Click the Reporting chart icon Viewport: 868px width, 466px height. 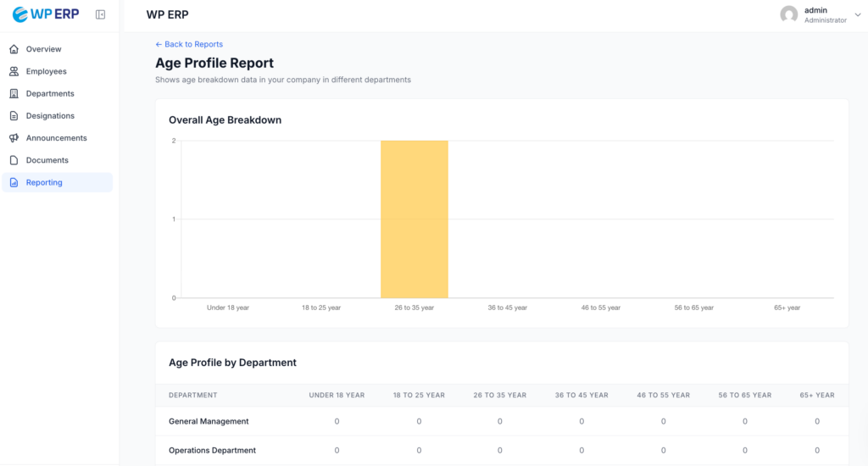pos(14,182)
